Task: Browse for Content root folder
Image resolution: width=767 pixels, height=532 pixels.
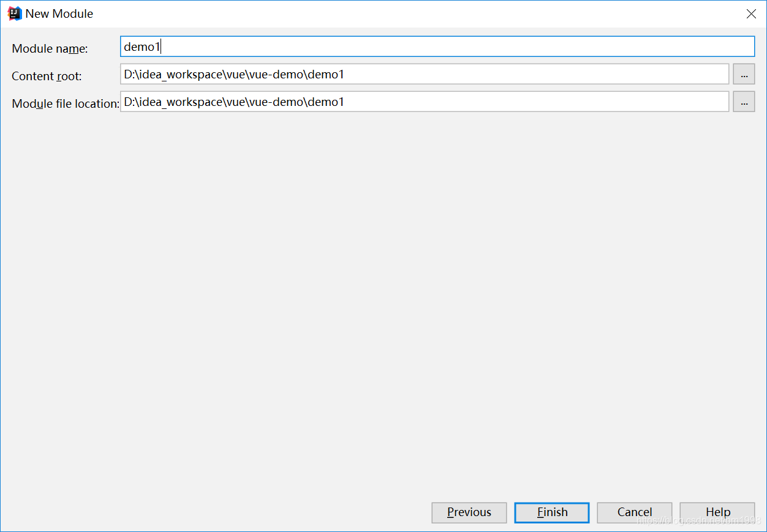Action: pyautogui.click(x=744, y=74)
